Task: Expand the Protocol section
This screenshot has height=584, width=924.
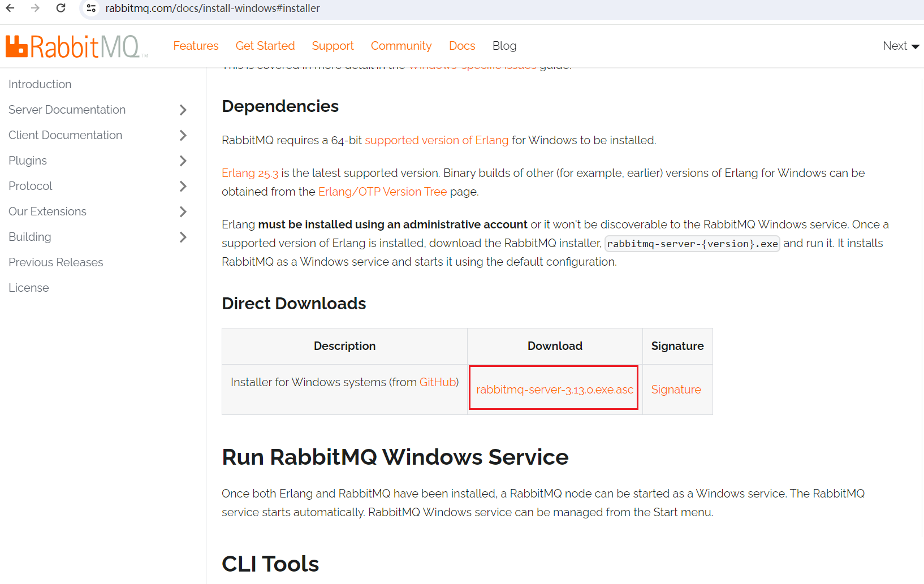Action: (183, 186)
